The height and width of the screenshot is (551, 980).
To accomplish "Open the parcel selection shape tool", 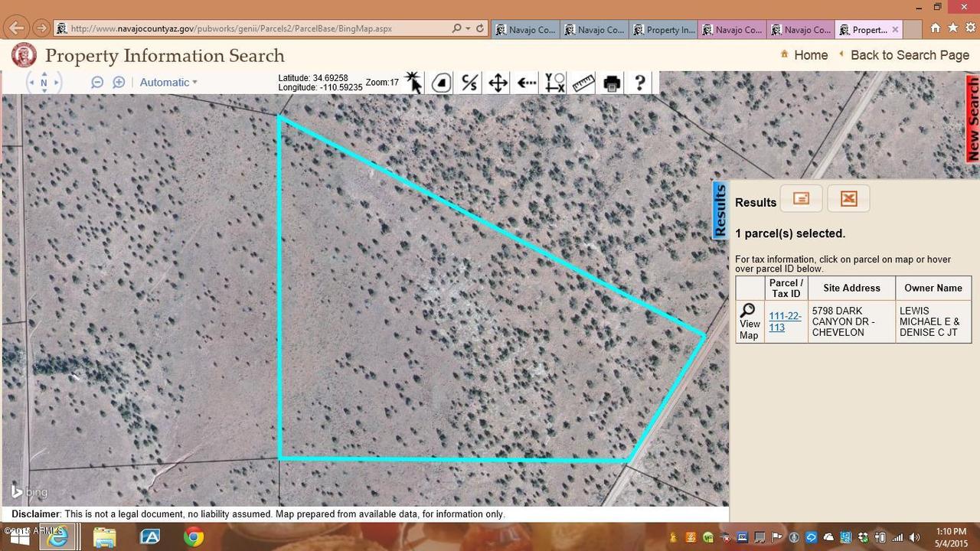I will click(x=440, y=83).
